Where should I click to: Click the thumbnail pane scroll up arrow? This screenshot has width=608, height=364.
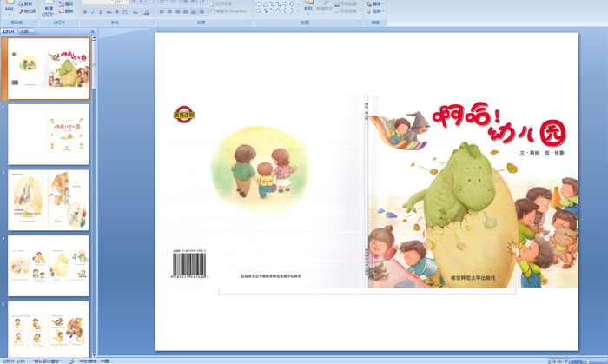pos(94,38)
